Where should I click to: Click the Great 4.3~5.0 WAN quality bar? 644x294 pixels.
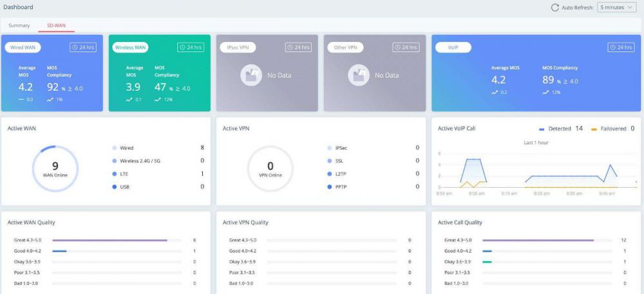[x=117, y=241]
